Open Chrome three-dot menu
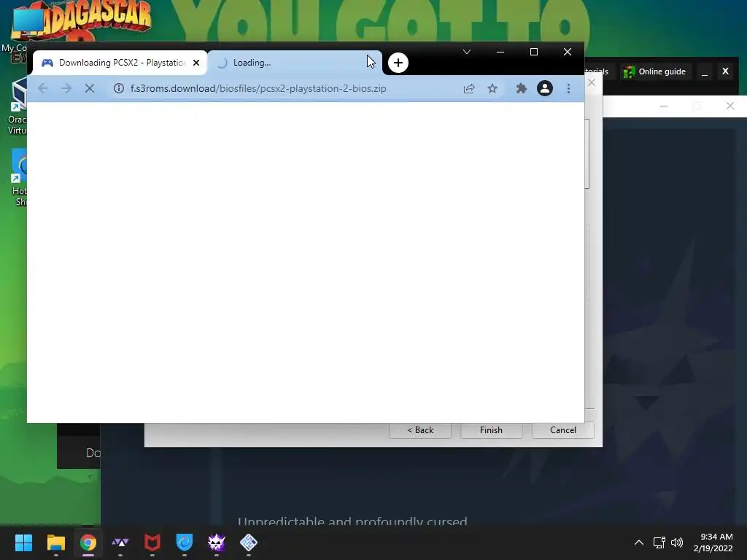The height and width of the screenshot is (560, 747). [x=568, y=88]
